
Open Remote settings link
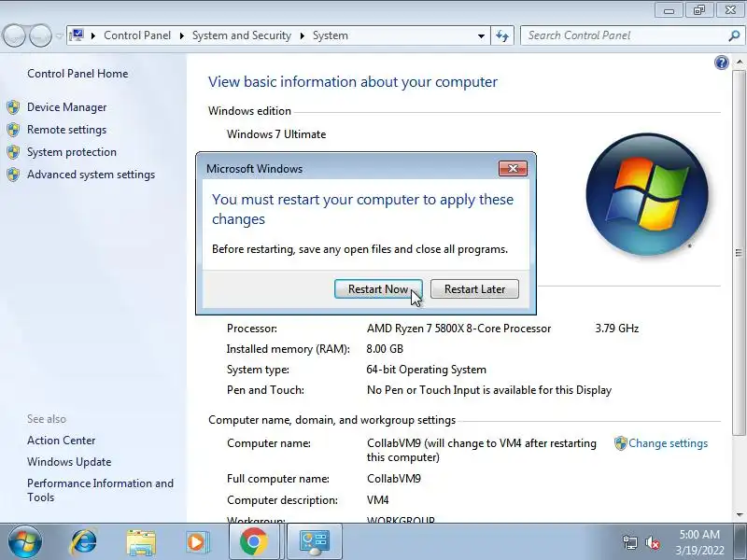click(66, 130)
